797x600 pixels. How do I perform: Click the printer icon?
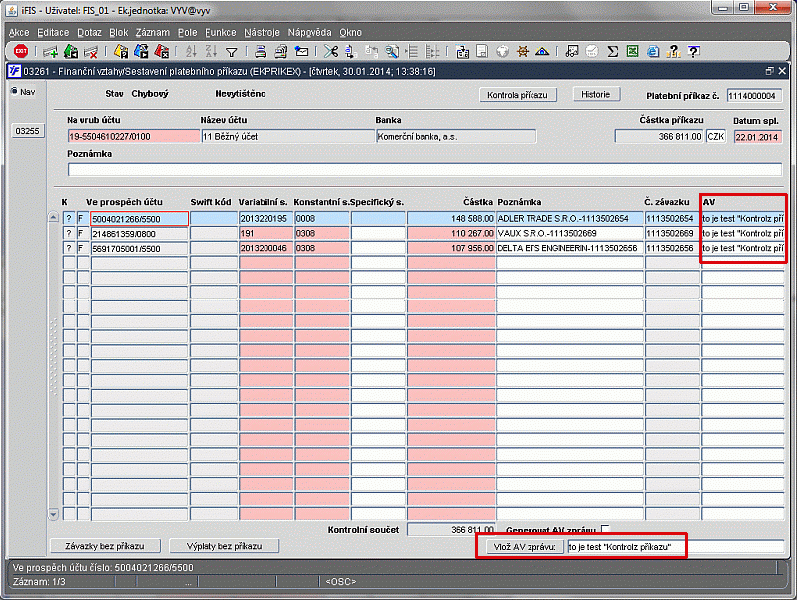[x=261, y=51]
